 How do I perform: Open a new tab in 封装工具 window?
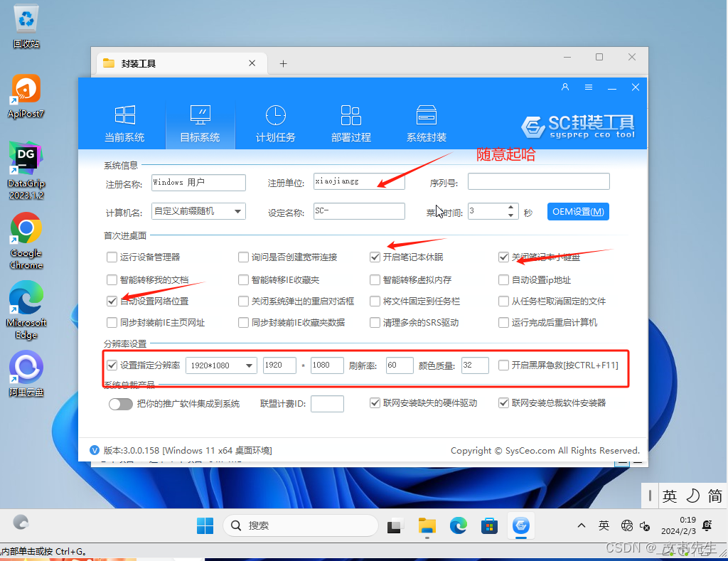click(283, 63)
